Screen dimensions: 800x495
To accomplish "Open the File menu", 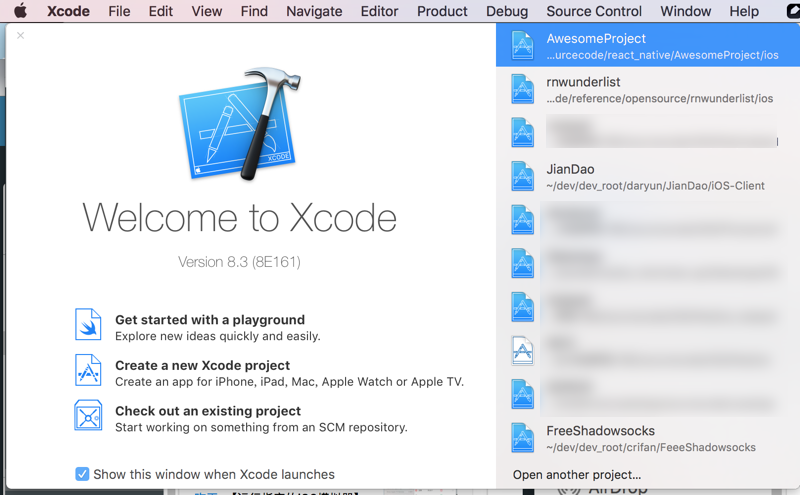I will pyautogui.click(x=119, y=11).
